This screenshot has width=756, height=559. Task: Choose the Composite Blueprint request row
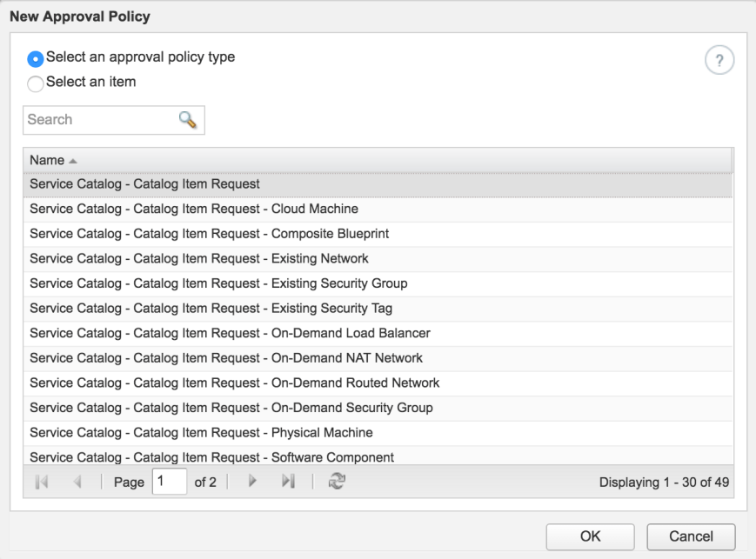209,234
